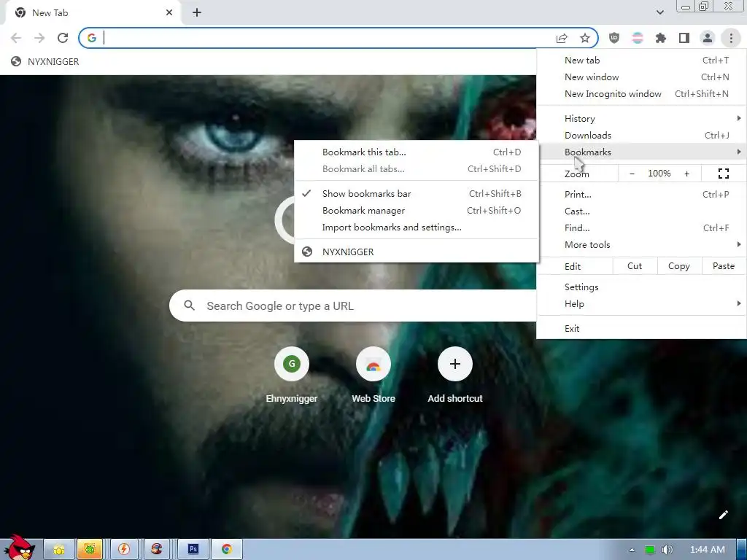This screenshot has width=747, height=560.
Task: Click the Google G icon in address bar
Action: [91, 38]
